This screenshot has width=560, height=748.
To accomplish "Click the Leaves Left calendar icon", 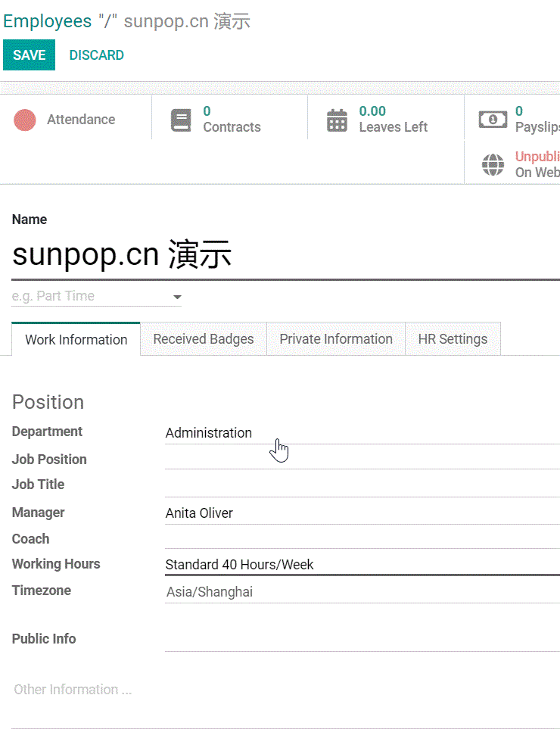I will pyautogui.click(x=337, y=120).
